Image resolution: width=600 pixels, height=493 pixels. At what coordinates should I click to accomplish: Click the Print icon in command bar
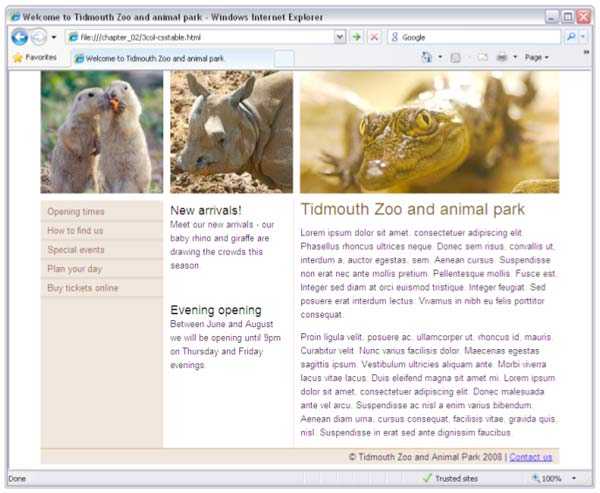502,58
